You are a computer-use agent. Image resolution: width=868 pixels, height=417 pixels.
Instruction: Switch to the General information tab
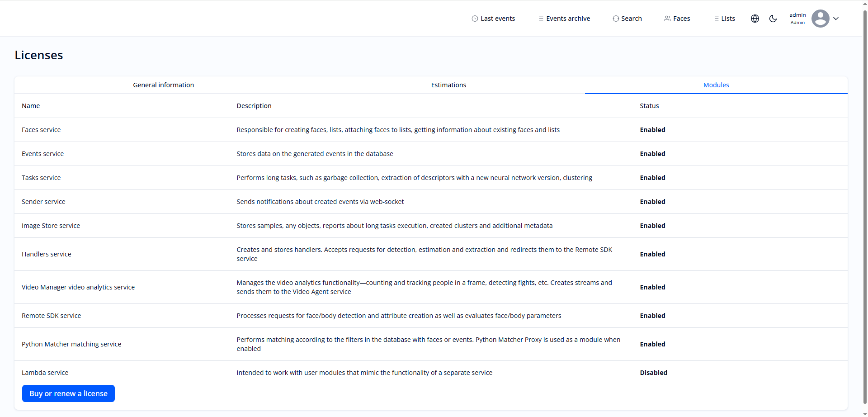click(163, 85)
